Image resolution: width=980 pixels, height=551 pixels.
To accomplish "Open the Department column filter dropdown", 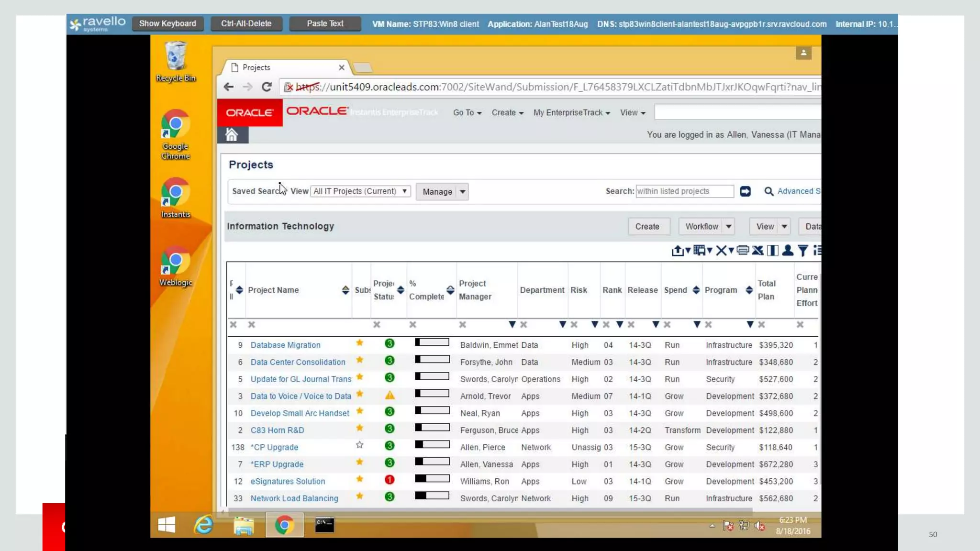I will pyautogui.click(x=563, y=325).
